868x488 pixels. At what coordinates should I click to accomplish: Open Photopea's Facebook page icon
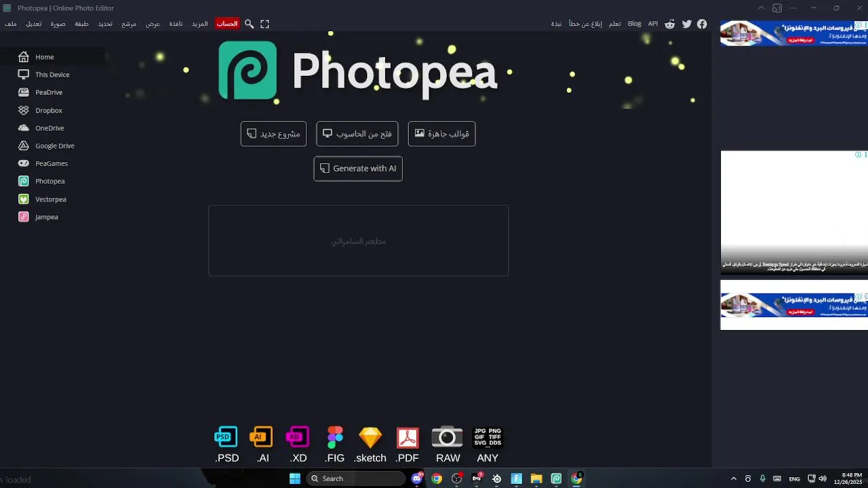[x=702, y=24]
